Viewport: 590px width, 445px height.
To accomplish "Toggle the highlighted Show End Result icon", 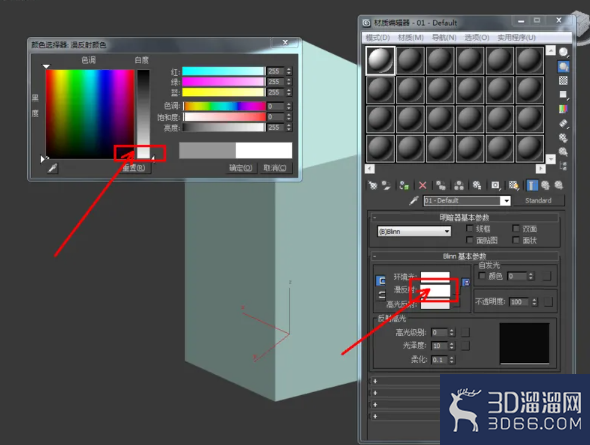I will pyautogui.click(x=532, y=185).
